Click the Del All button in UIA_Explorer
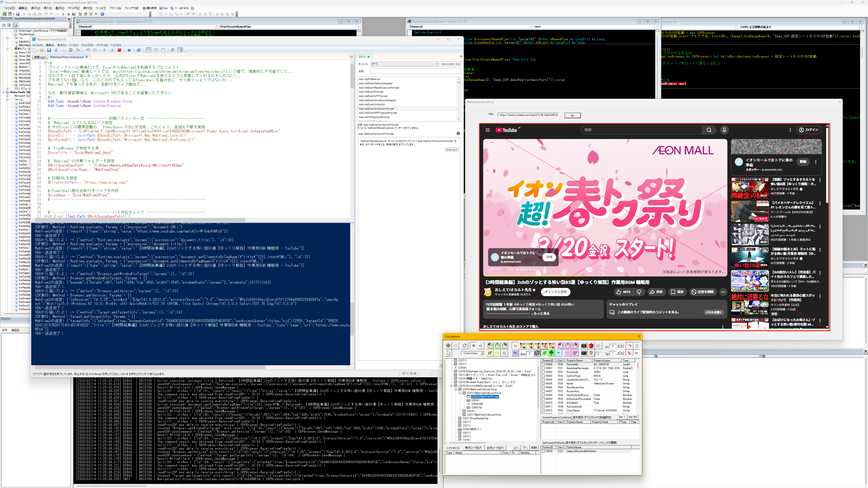This screenshot has width=868, height=488. pyautogui.click(x=632, y=417)
